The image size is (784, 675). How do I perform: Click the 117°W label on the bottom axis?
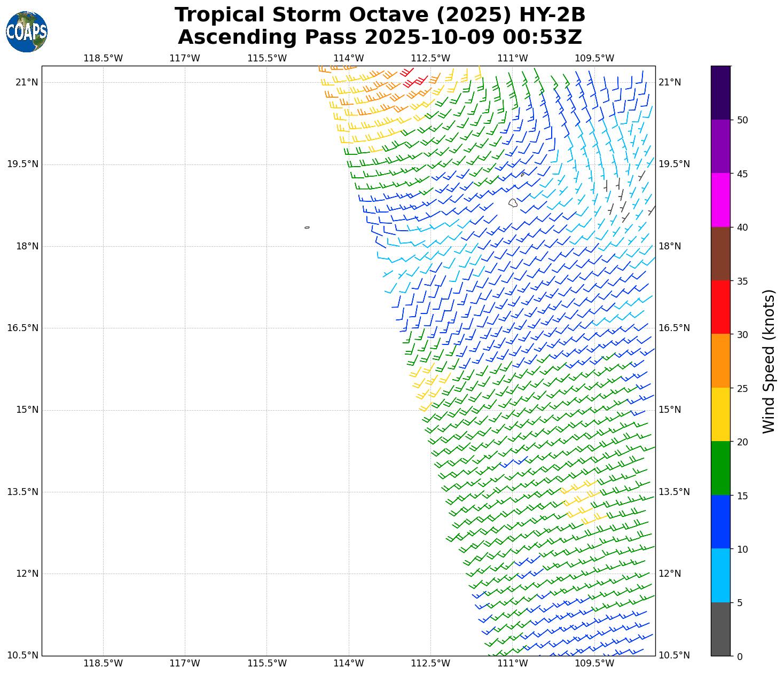185,663
